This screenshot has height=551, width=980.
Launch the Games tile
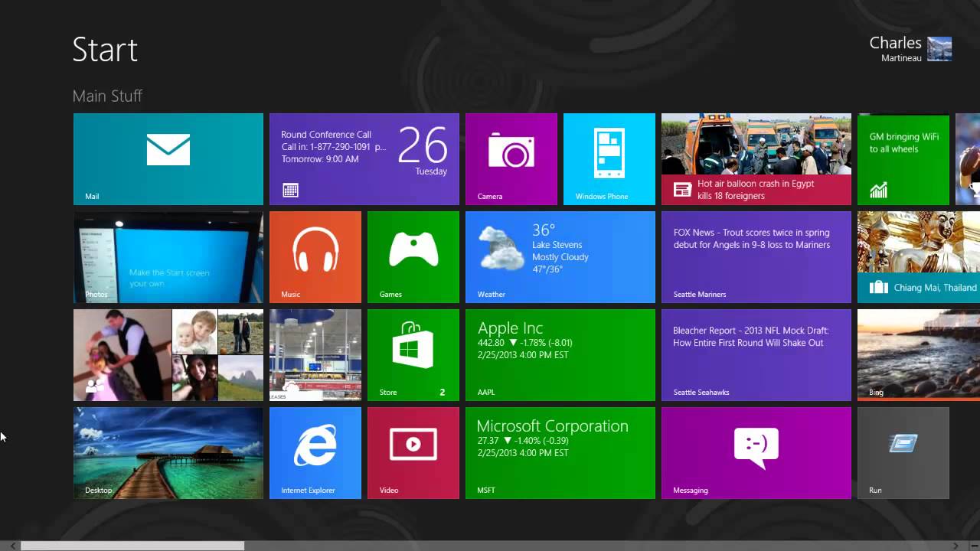(x=413, y=257)
